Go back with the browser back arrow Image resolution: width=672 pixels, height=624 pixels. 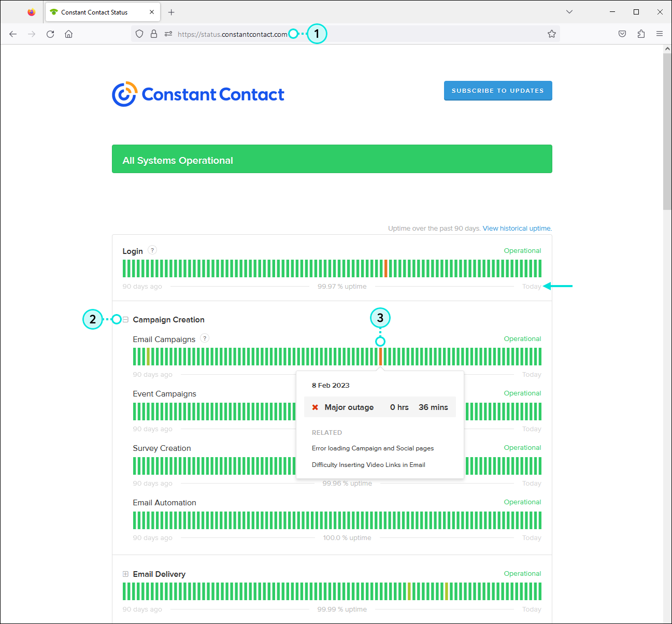[x=13, y=34]
